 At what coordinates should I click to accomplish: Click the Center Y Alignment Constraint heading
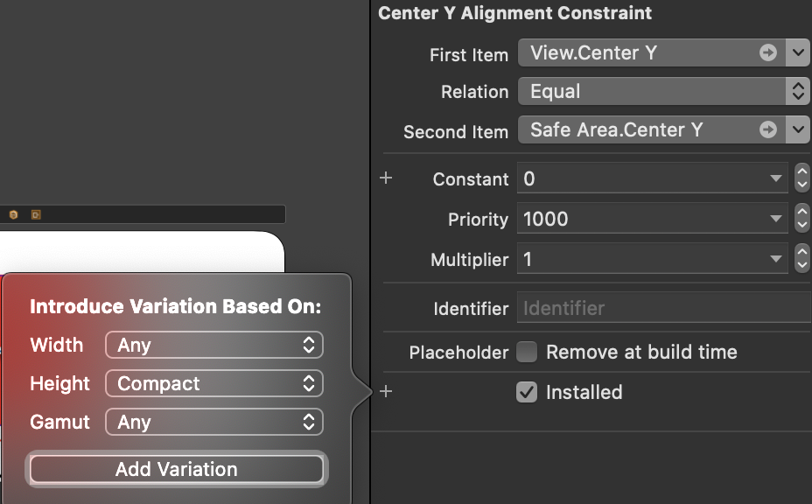[x=514, y=13]
